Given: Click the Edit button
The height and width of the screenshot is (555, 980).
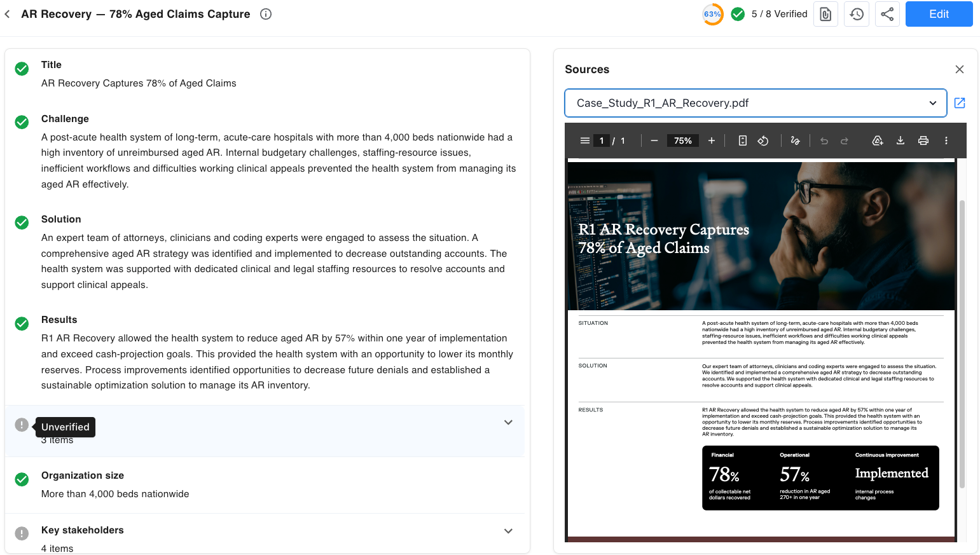Looking at the screenshot, I should pyautogui.click(x=939, y=13).
